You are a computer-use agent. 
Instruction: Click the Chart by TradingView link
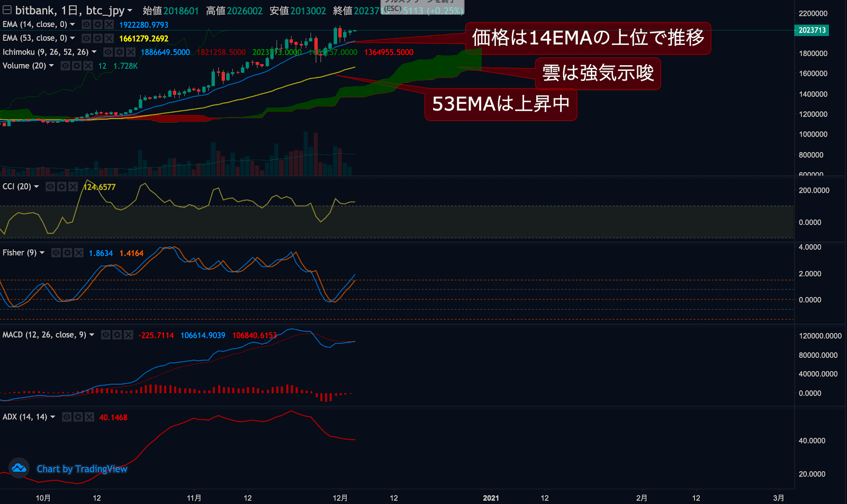coord(81,469)
